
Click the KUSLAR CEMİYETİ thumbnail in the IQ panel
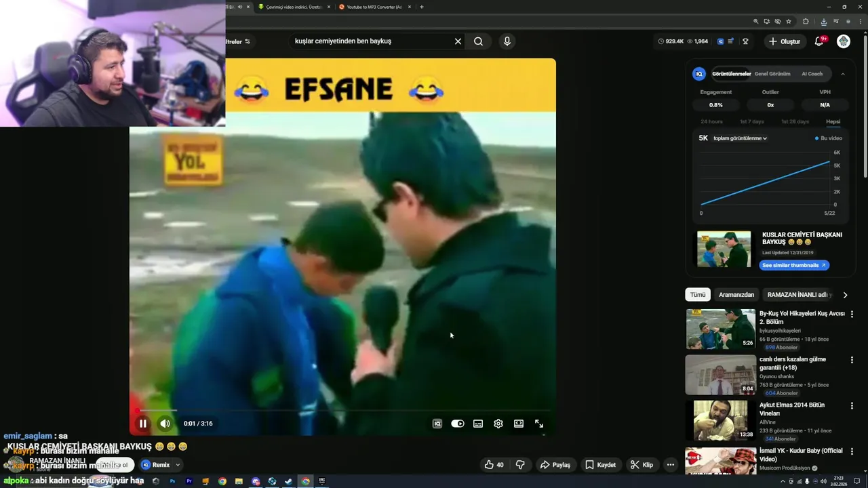[724, 249]
